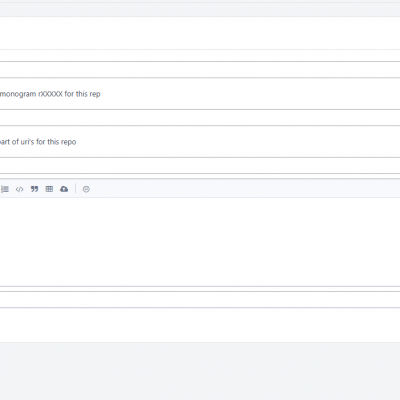Insert a code block with the </> icon
Screen dimensions: 400x400
(19, 189)
